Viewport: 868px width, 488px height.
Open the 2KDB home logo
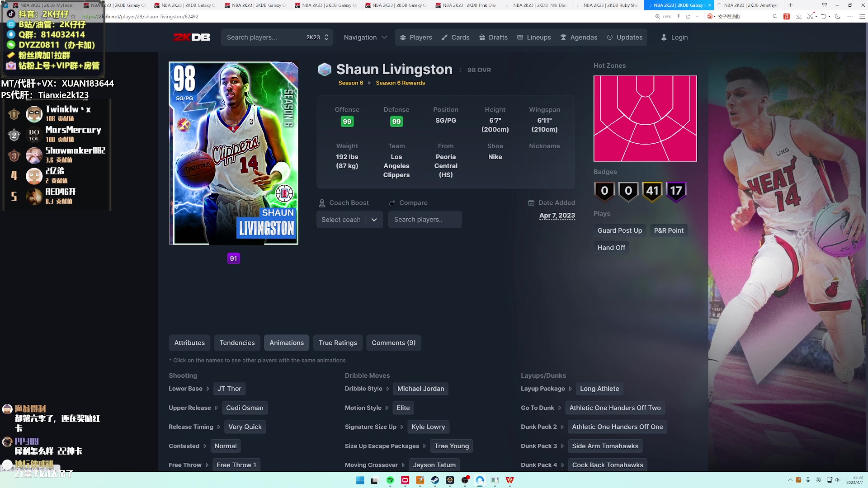(192, 37)
